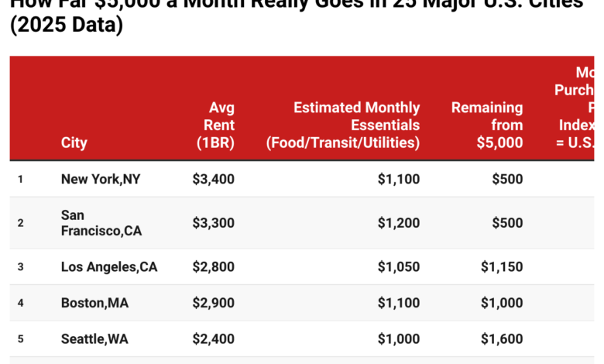This screenshot has height=364, width=604.
Task: Click Seattle's $1,600 remaining value
Action: click(x=501, y=339)
